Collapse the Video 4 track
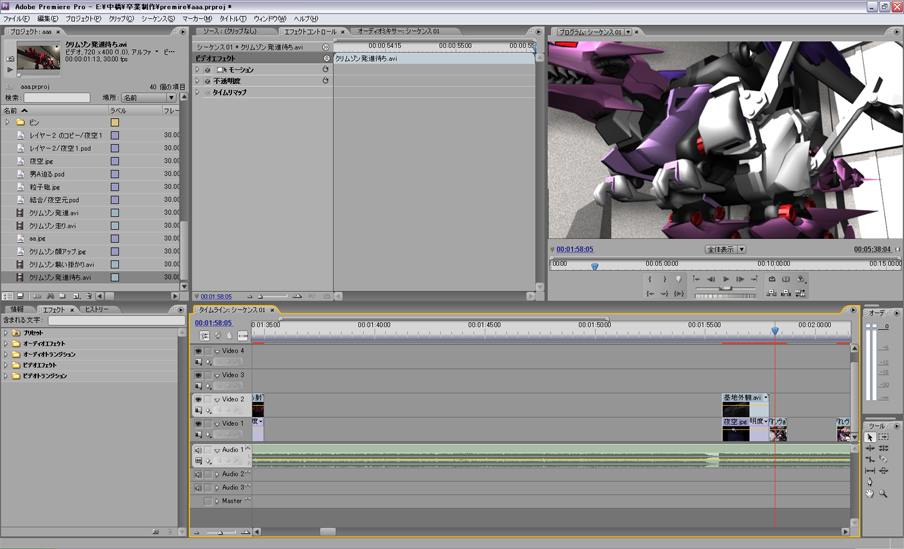Screen dimensions: 904x549 [217, 351]
